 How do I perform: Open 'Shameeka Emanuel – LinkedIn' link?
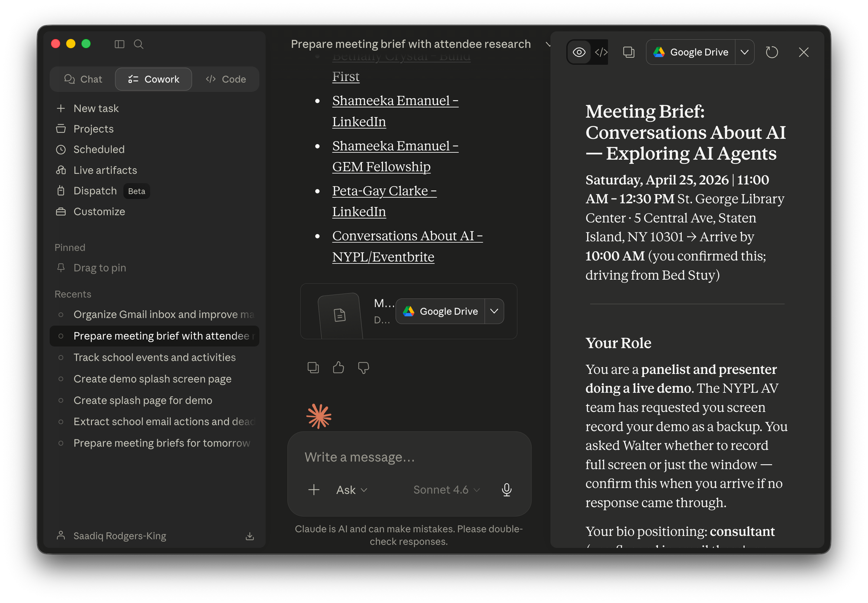(x=395, y=111)
